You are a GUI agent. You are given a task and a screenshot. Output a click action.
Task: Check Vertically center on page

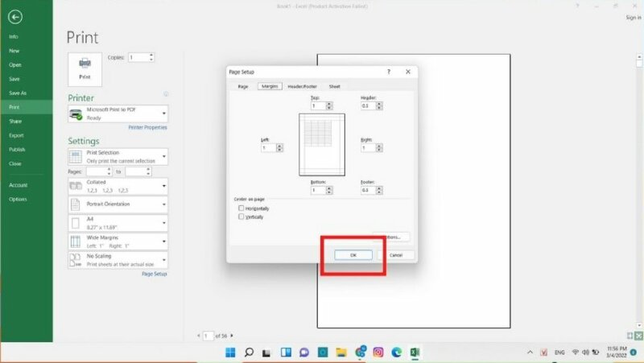click(241, 217)
